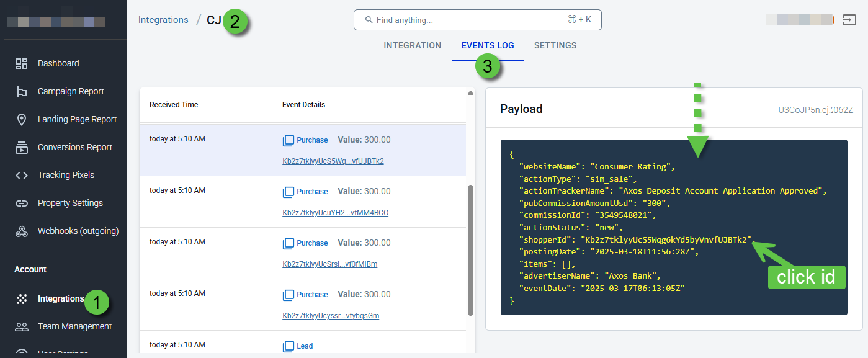
Task: Open click id link Kb2z7tklyyUcyssr...vfybqsGm
Action: click(x=331, y=316)
